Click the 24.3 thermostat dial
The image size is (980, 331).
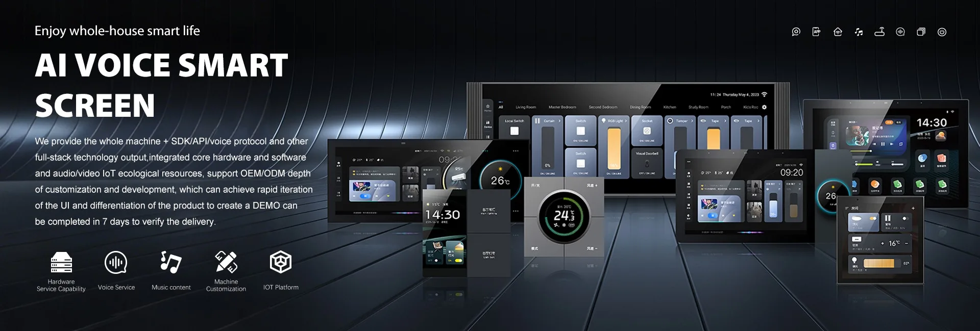pyautogui.click(x=564, y=216)
